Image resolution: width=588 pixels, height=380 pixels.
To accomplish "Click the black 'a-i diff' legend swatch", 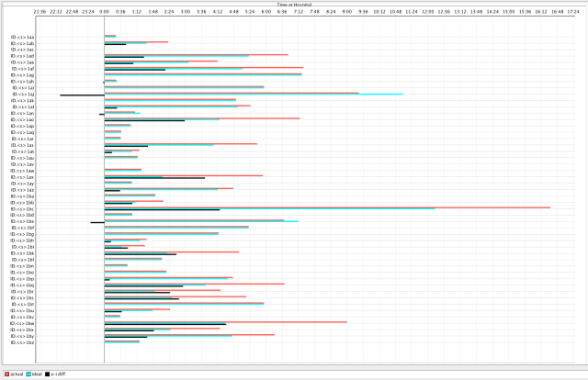I will [x=49, y=374].
